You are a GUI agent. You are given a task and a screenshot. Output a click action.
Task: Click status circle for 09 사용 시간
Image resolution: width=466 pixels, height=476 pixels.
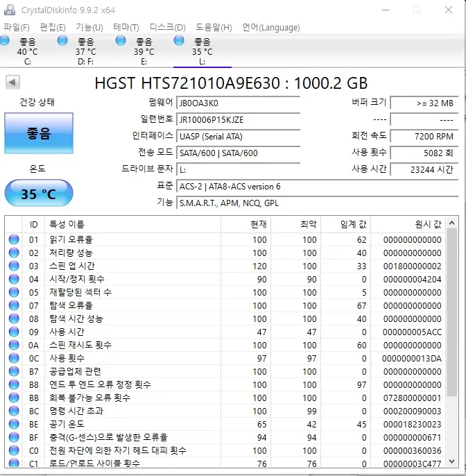[14, 332]
